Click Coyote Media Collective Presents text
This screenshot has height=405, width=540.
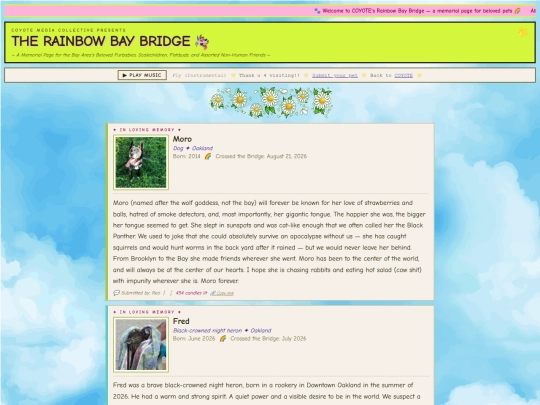[69, 30]
